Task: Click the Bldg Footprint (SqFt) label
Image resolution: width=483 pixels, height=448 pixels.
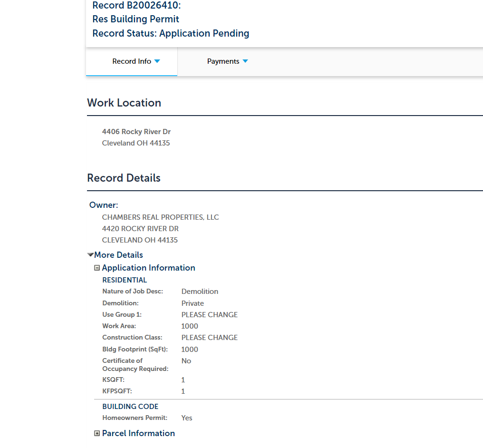Action: (x=135, y=349)
